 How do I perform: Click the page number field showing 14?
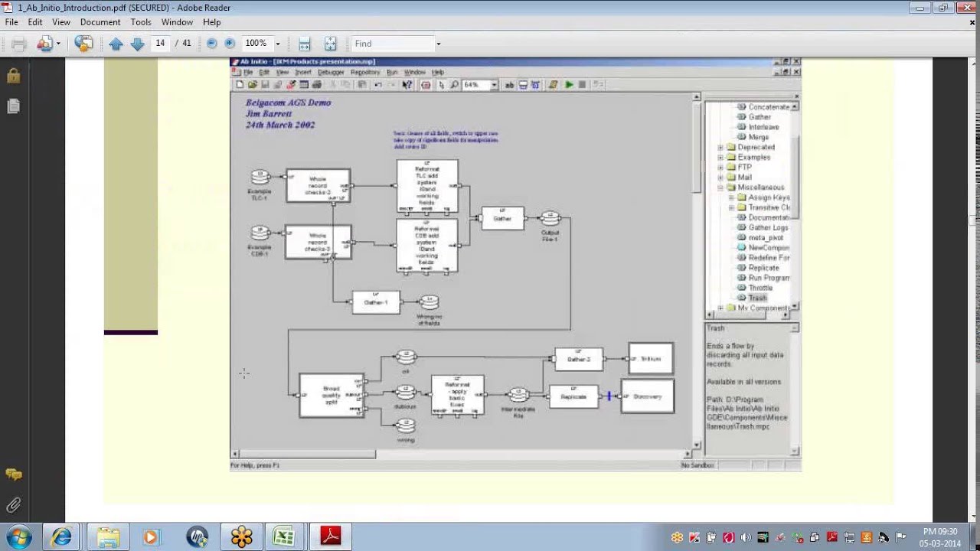(161, 44)
